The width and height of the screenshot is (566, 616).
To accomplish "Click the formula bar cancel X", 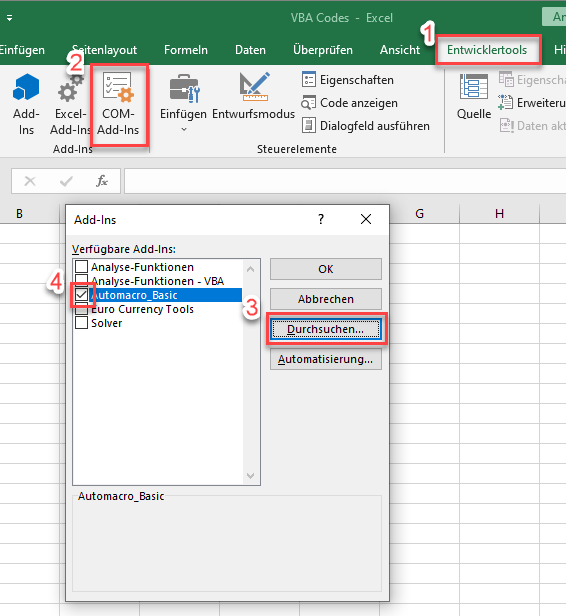I will pyautogui.click(x=30, y=181).
